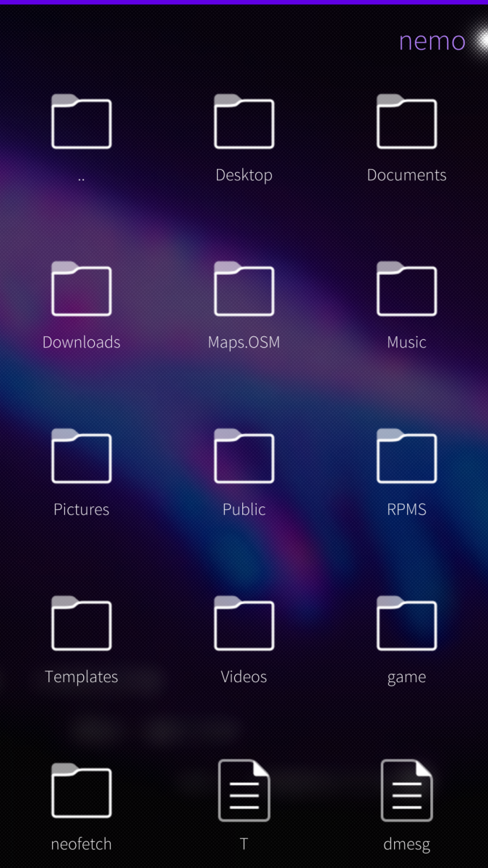The image size is (488, 868).
Task: Open the Templates folder icon
Action: click(81, 624)
